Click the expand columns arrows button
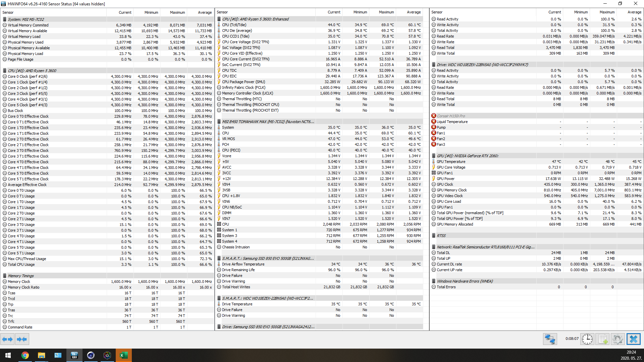This screenshot has height=362, width=644. point(7,339)
